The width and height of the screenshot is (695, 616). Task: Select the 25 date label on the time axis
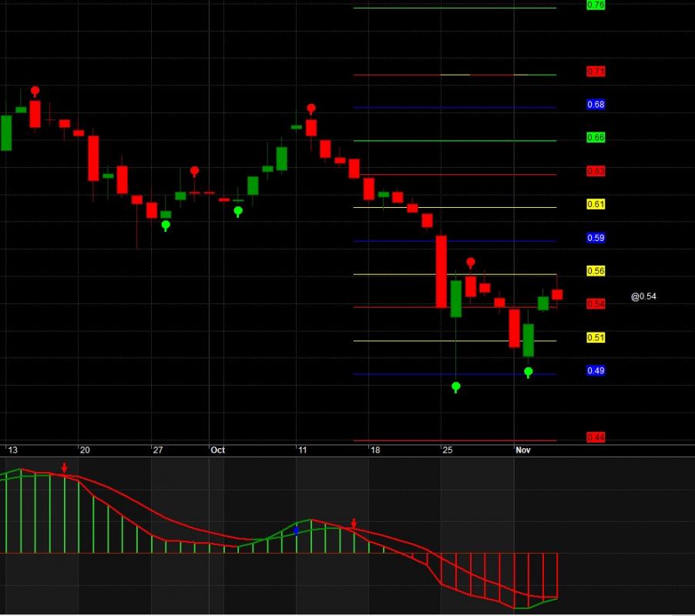[447, 450]
